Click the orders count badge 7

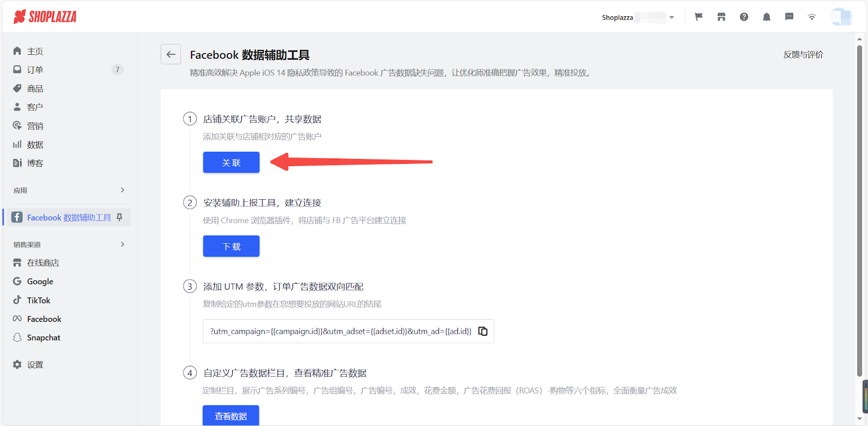coord(117,69)
